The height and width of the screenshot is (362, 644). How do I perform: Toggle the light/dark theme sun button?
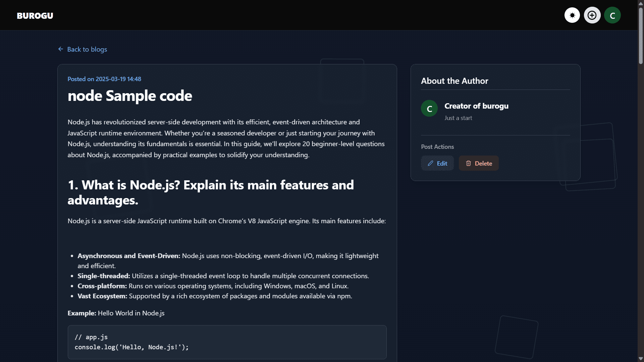[572, 15]
